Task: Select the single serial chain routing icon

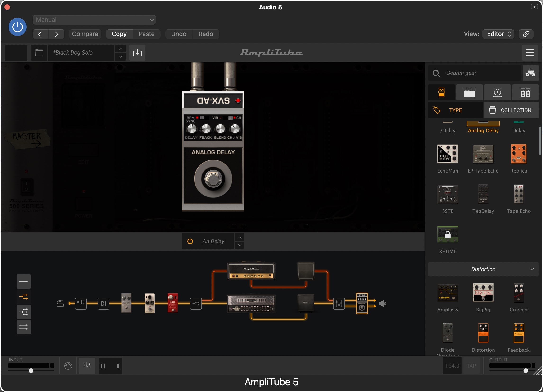Action: [24, 282]
